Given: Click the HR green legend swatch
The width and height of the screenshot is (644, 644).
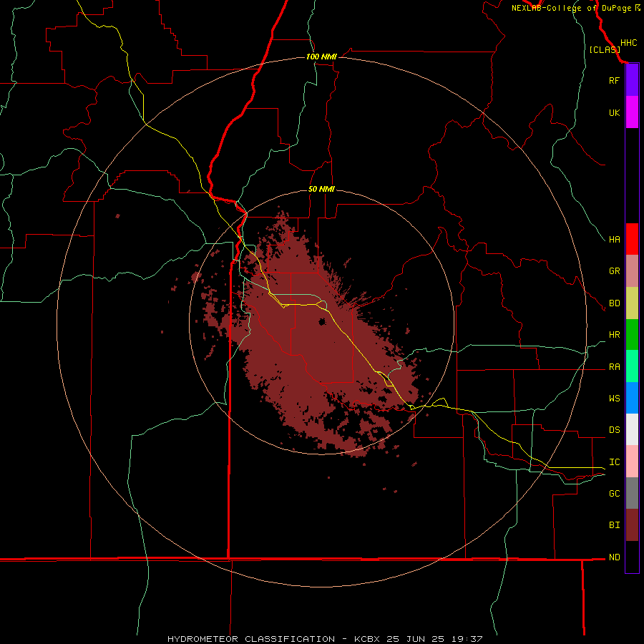Looking at the screenshot, I should (632, 335).
